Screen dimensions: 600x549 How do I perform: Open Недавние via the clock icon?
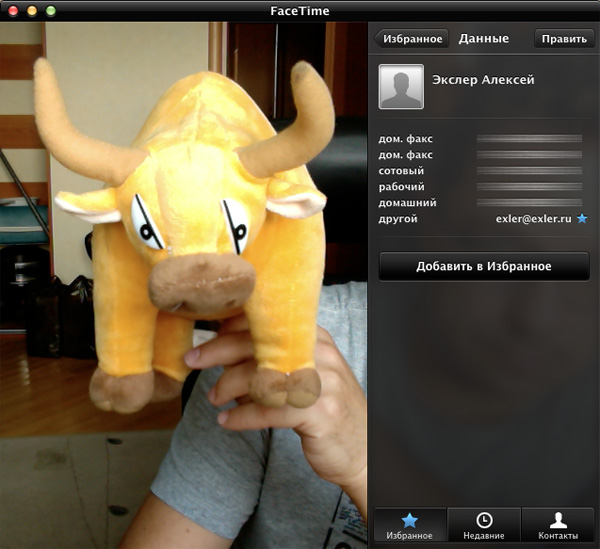coord(484,524)
